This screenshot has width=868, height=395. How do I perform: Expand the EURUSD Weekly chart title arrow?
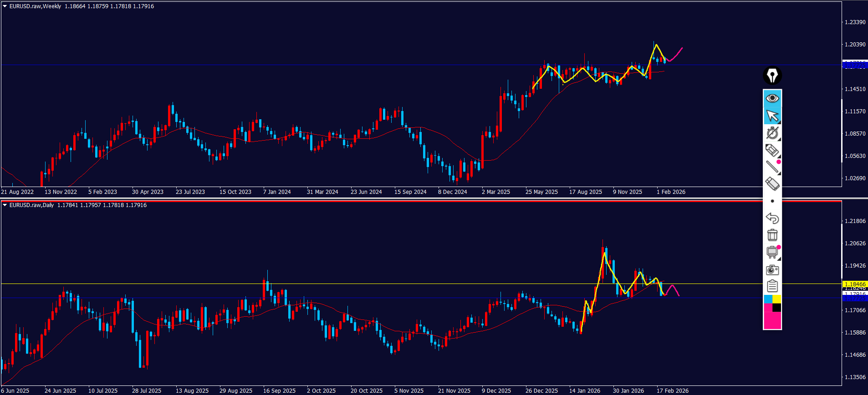click(5, 6)
